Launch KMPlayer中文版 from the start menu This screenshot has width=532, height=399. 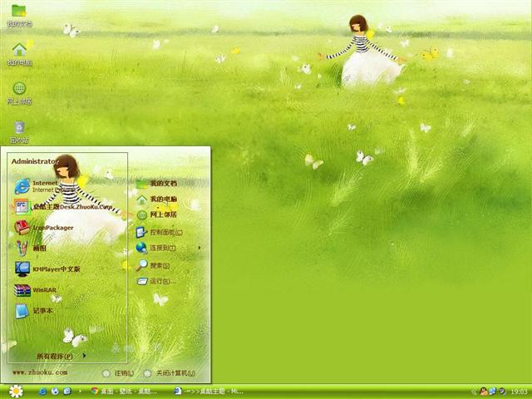(x=47, y=269)
